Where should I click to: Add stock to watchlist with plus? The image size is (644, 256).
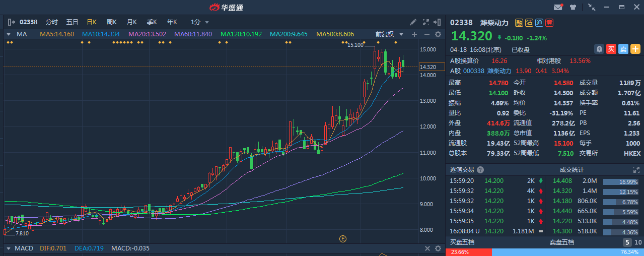point(635,49)
